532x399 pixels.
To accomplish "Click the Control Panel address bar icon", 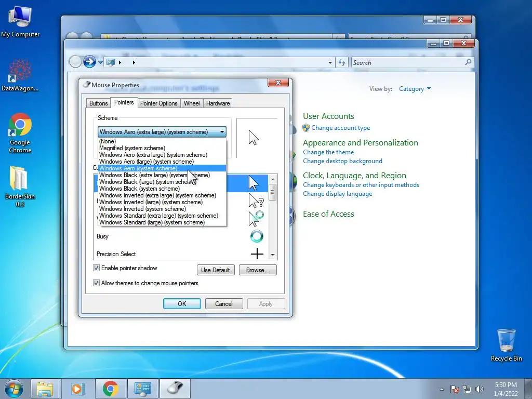I will click(x=111, y=62).
